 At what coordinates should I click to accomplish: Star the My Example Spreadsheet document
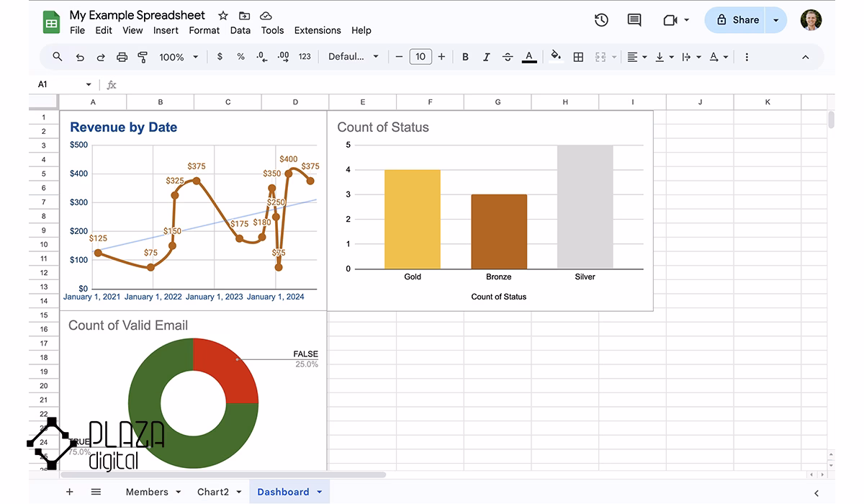click(223, 15)
